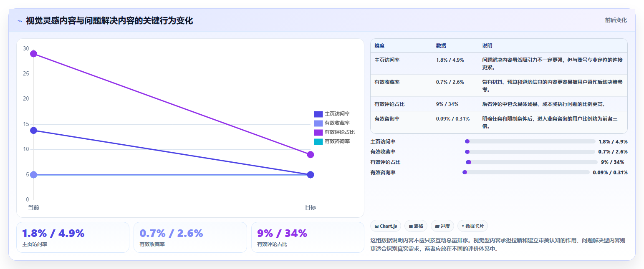This screenshot has height=269, width=644.
Task: Click the summary paragraph starting 这组数据说明
Action: pos(498,245)
